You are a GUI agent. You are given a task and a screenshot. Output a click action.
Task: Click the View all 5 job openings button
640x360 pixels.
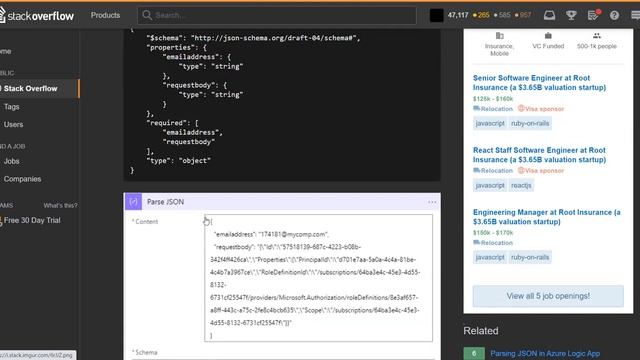548,296
